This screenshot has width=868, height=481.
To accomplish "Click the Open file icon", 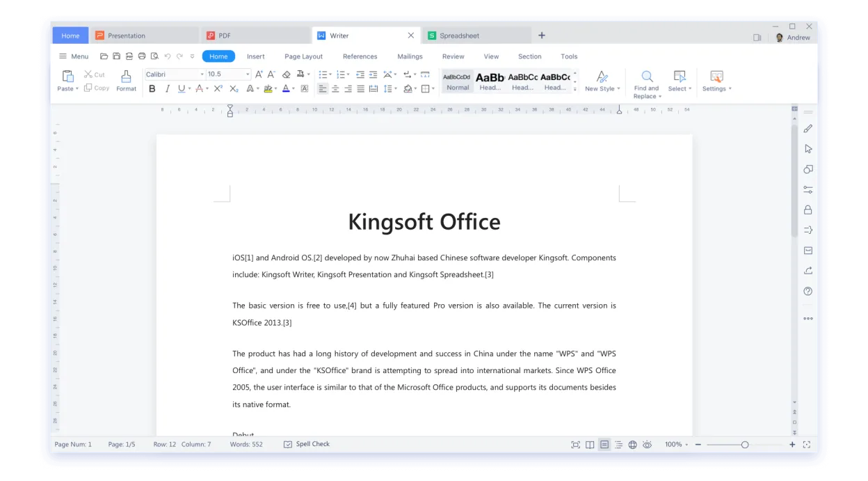I will tap(104, 56).
